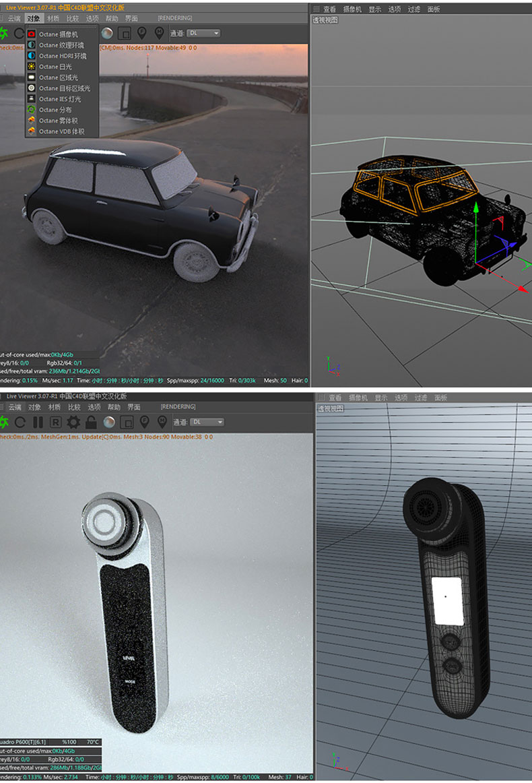Open the 过滤 menu in the lower viewport
The image size is (532, 783).
click(x=421, y=398)
